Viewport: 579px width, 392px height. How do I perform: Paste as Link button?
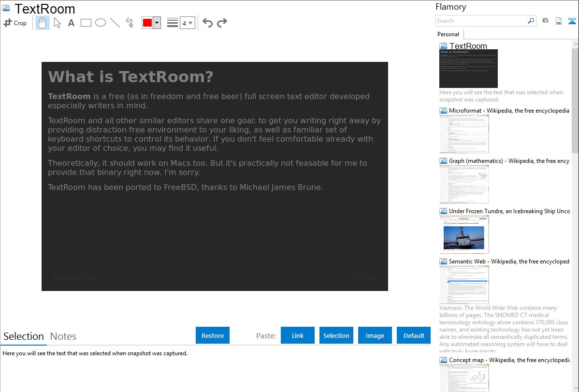pos(298,335)
